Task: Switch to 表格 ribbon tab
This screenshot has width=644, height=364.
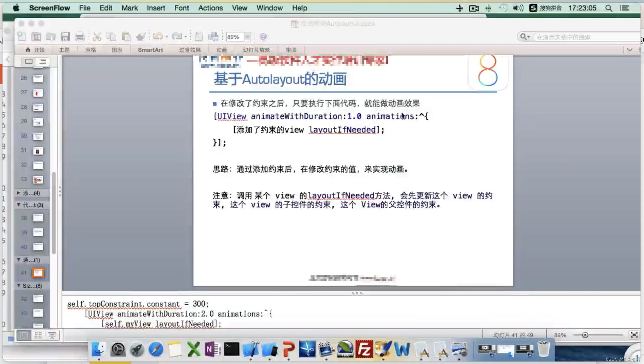Action: (90, 50)
